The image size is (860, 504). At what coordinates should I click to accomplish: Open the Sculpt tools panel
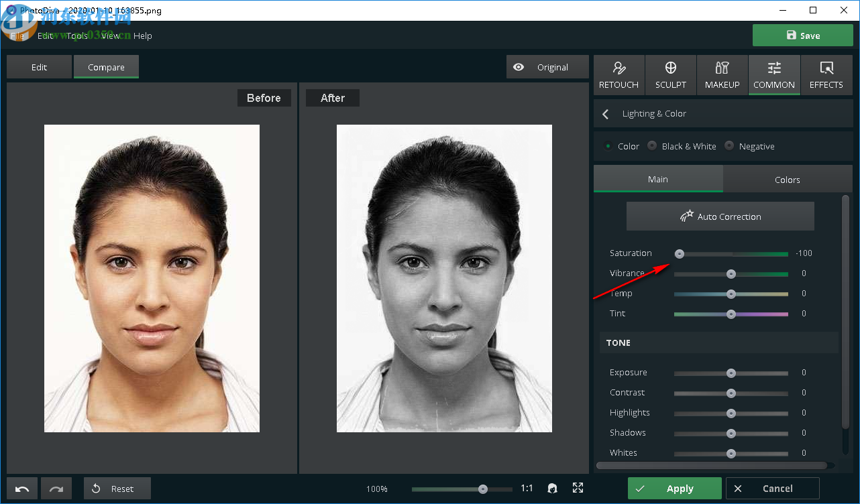670,75
